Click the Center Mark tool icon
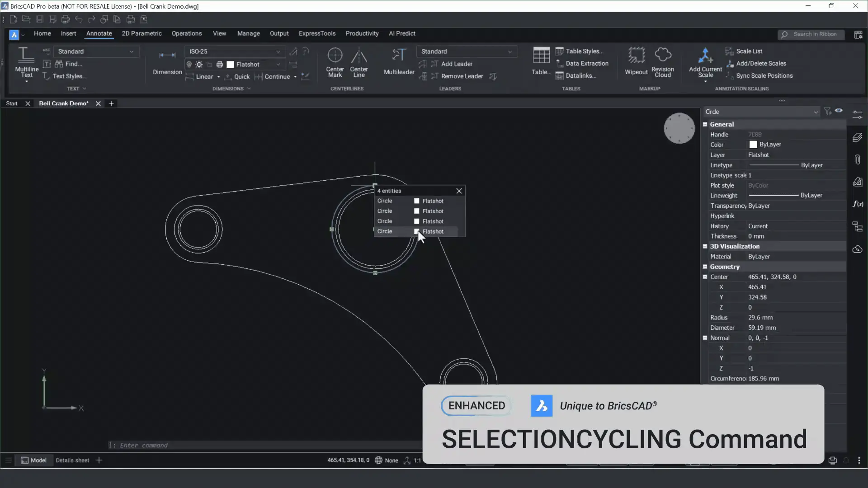The image size is (868, 488). pos(335,56)
